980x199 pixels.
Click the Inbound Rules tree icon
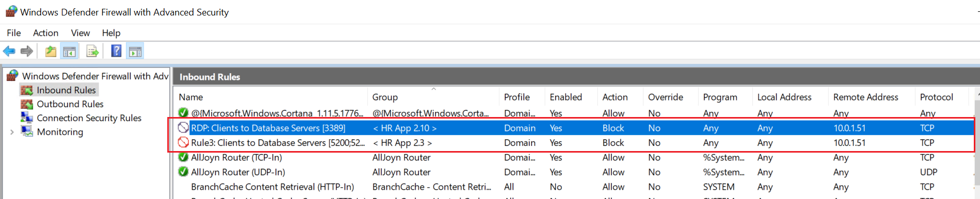[26, 90]
